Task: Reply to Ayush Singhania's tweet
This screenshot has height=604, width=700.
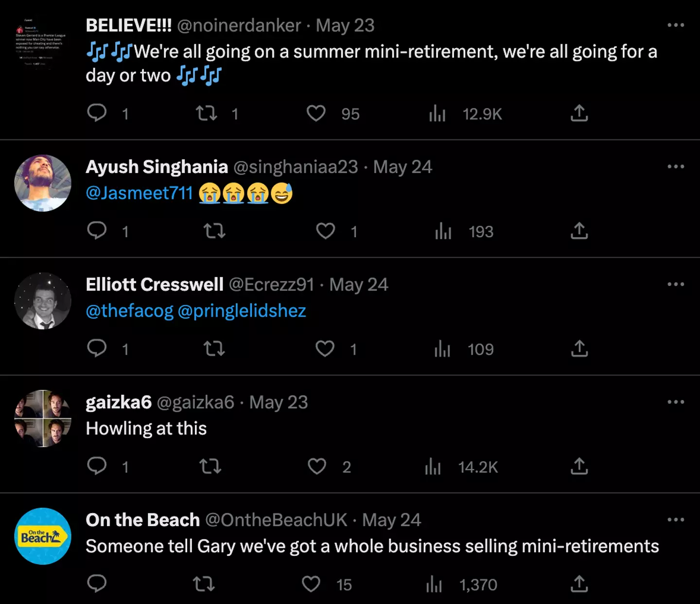Action: (x=97, y=231)
